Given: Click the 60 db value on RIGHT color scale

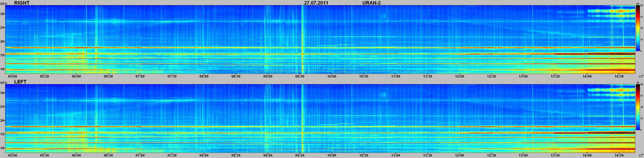Looking at the screenshot, I should [x=642, y=5].
